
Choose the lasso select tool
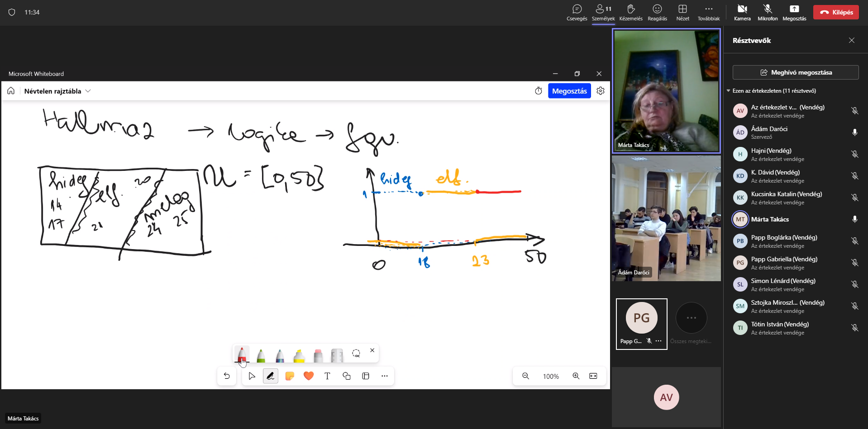point(356,354)
